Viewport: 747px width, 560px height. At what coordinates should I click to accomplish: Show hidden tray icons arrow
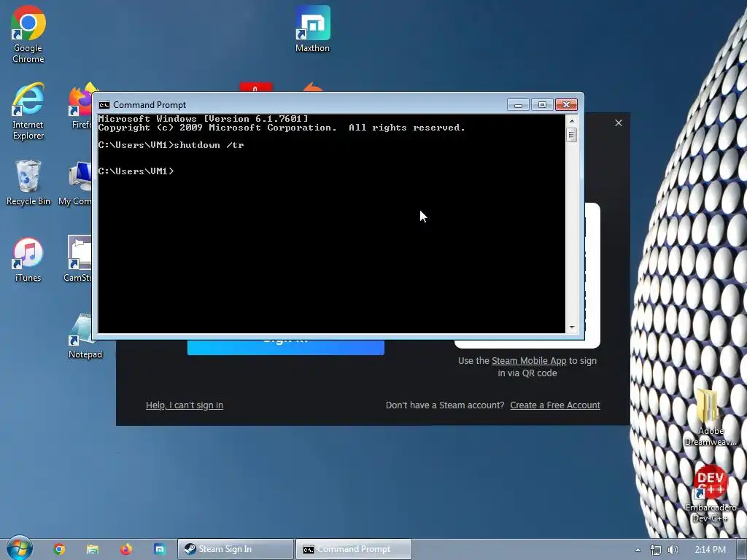point(638,550)
